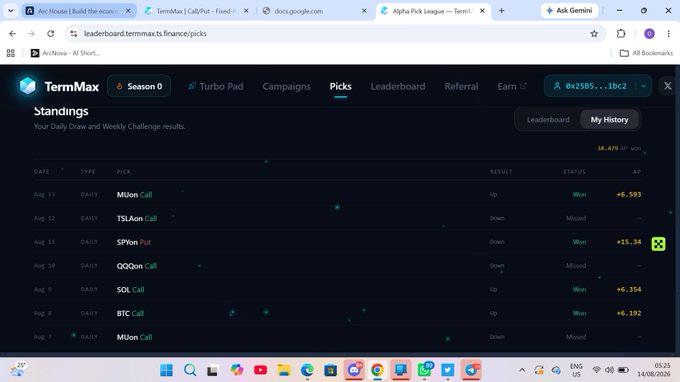Image resolution: width=680 pixels, height=382 pixels.
Task: Open the Earn external link
Action: [x=512, y=86]
